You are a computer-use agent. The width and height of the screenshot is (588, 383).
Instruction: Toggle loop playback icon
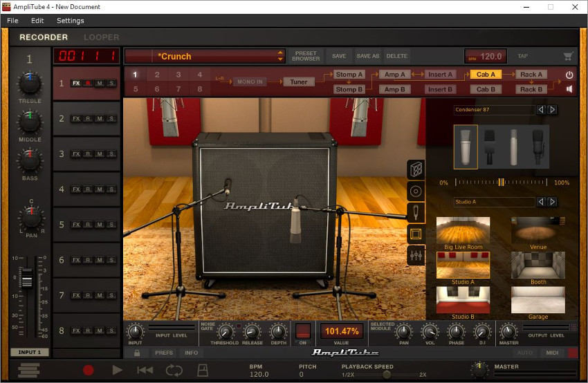tap(174, 371)
